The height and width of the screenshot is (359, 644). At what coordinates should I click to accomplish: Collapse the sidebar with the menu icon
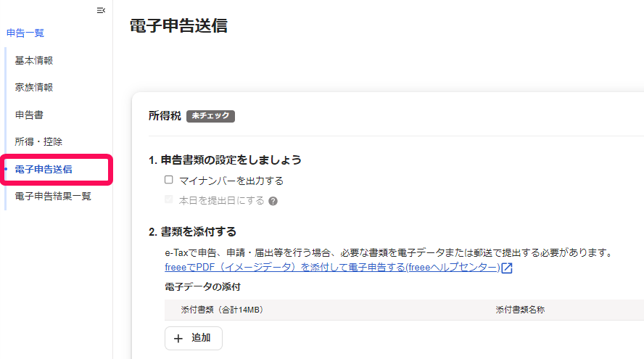click(x=101, y=10)
